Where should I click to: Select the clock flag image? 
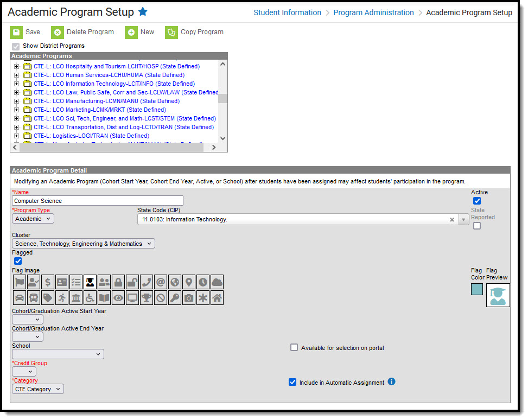[x=203, y=282]
